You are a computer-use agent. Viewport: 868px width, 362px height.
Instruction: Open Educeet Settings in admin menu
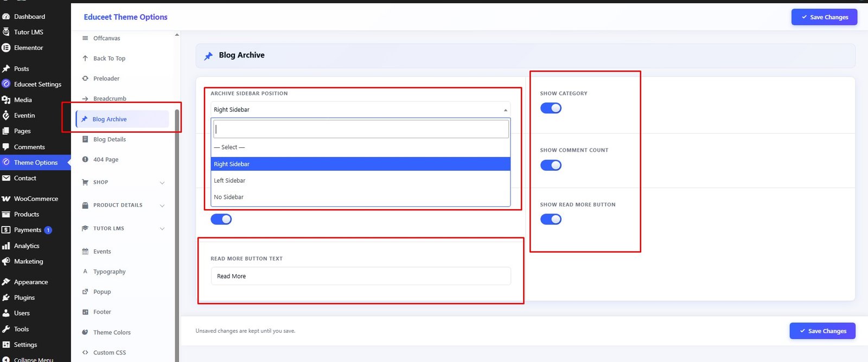[35, 84]
